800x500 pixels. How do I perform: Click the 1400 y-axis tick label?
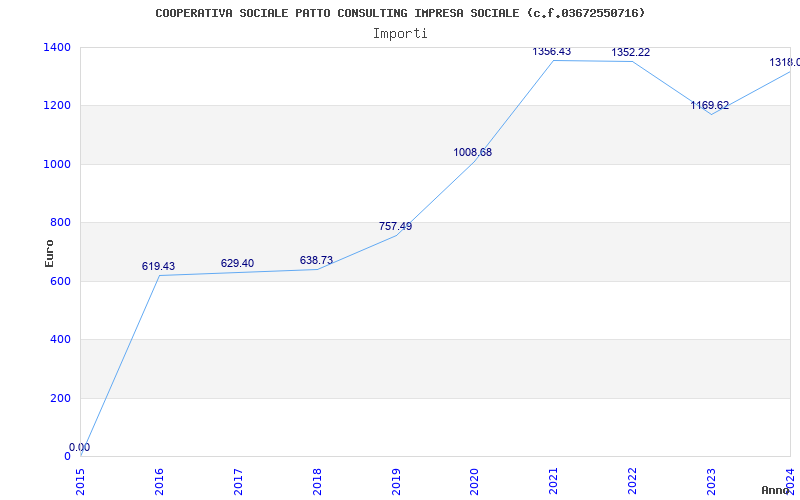click(x=57, y=47)
